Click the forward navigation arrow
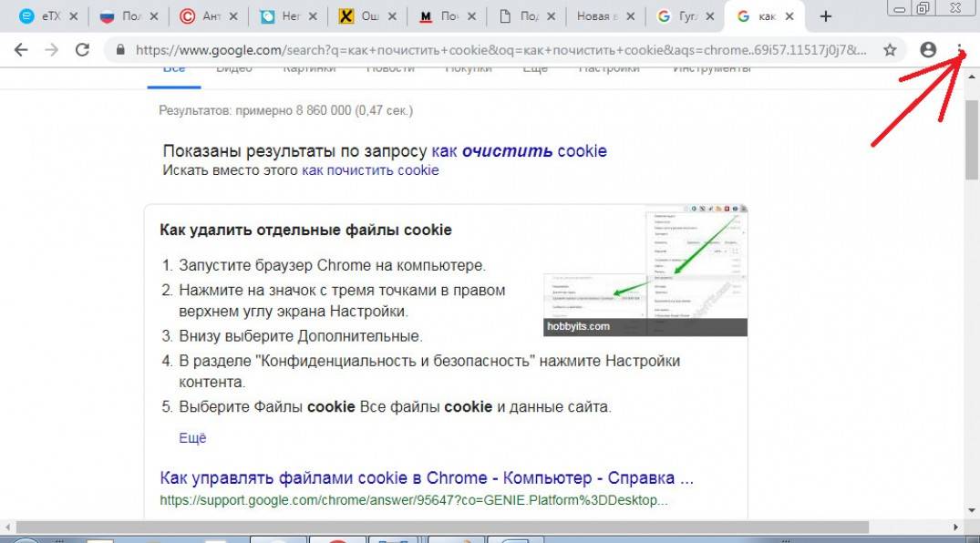 point(51,50)
